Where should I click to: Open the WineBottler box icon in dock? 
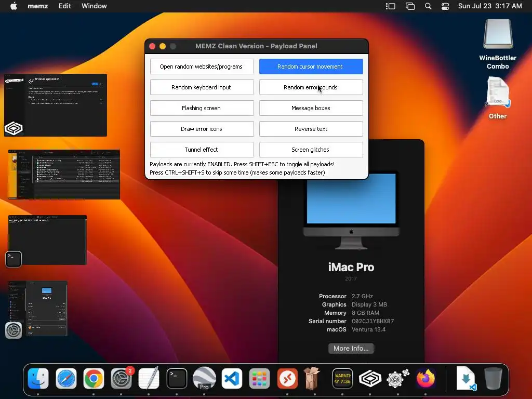(312, 378)
